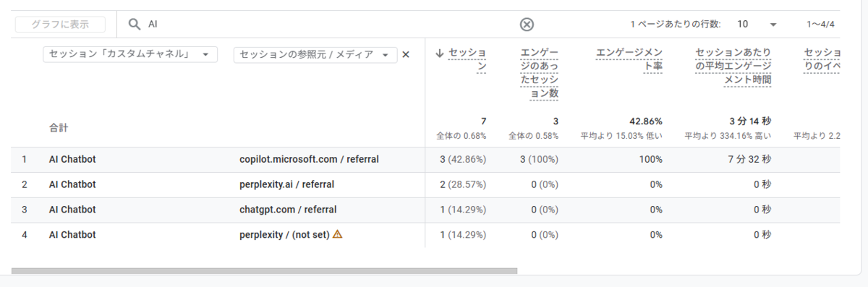This screenshot has height=287, width=868.
Task: Click the horizontal scrollbar under the table
Action: (x=265, y=271)
